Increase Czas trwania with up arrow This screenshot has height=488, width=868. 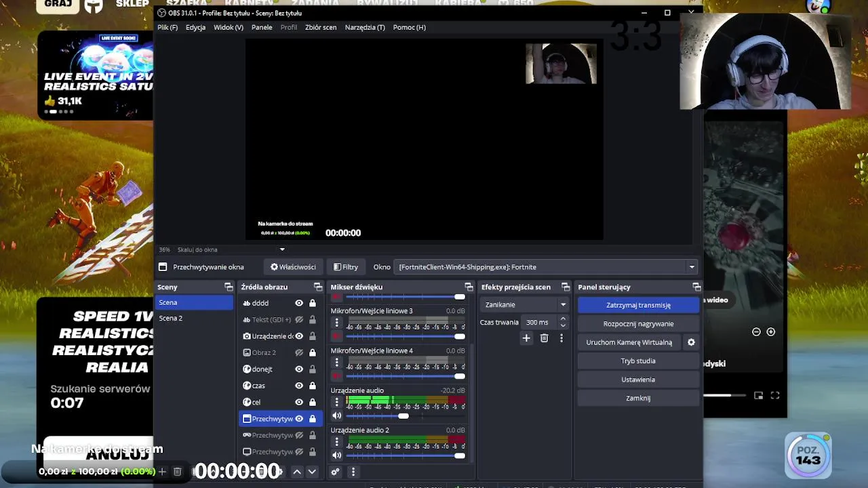[x=563, y=319]
